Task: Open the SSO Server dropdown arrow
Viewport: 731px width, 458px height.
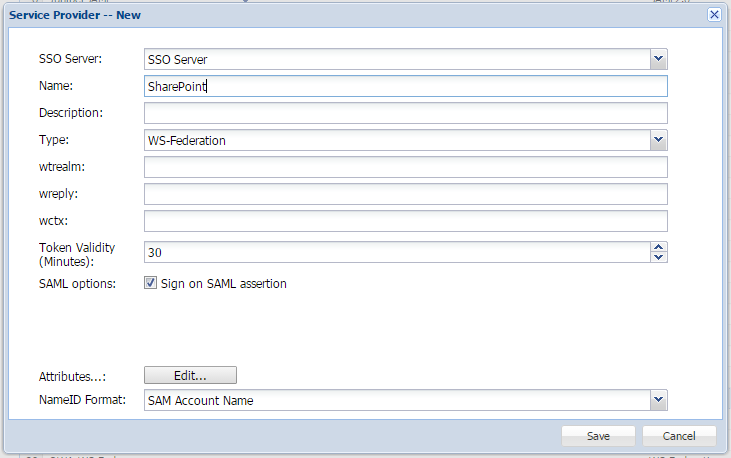Action: [658, 60]
